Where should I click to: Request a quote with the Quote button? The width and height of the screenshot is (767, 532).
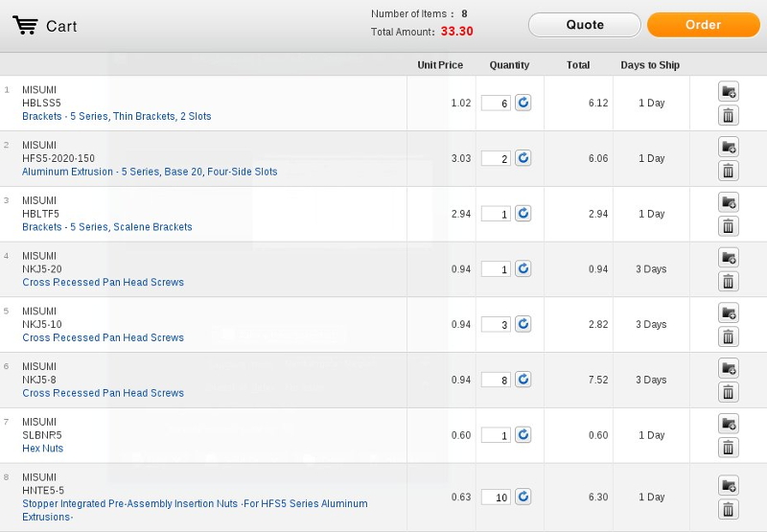[584, 25]
